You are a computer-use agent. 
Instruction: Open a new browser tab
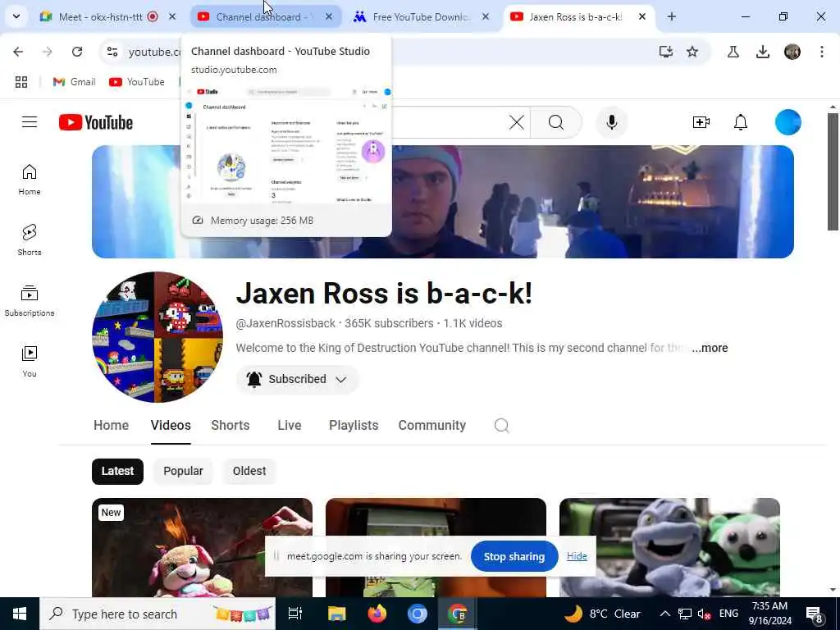coord(671,16)
